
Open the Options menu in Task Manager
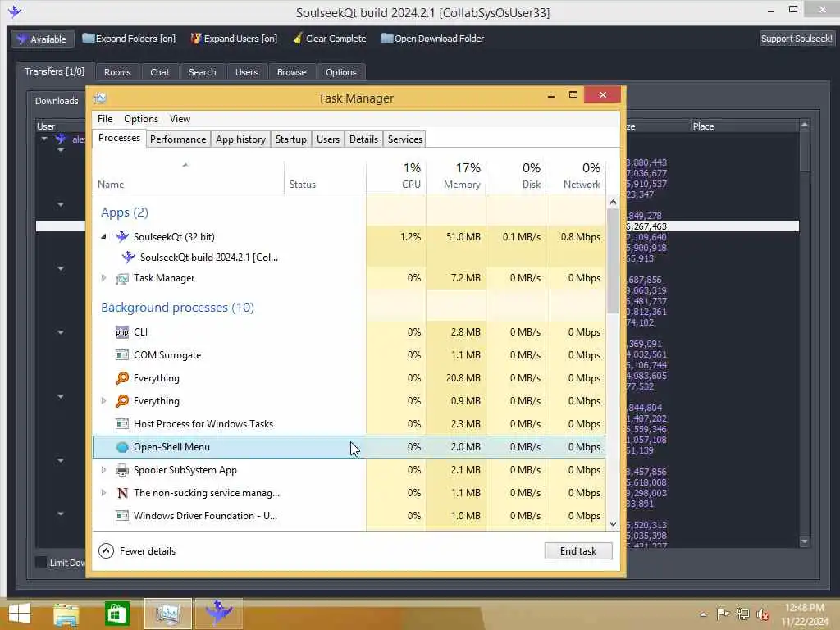[141, 119]
